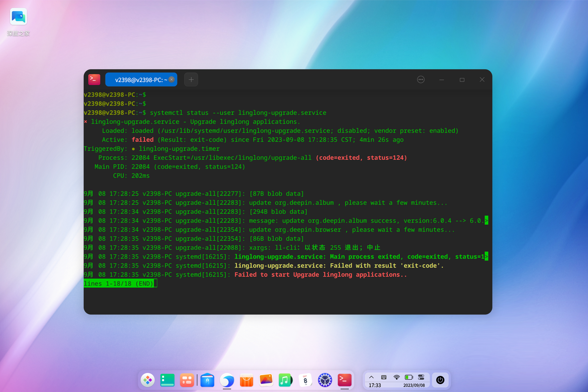Click the Wi-Fi icon in the system tray
The image size is (588, 392).
396,377
